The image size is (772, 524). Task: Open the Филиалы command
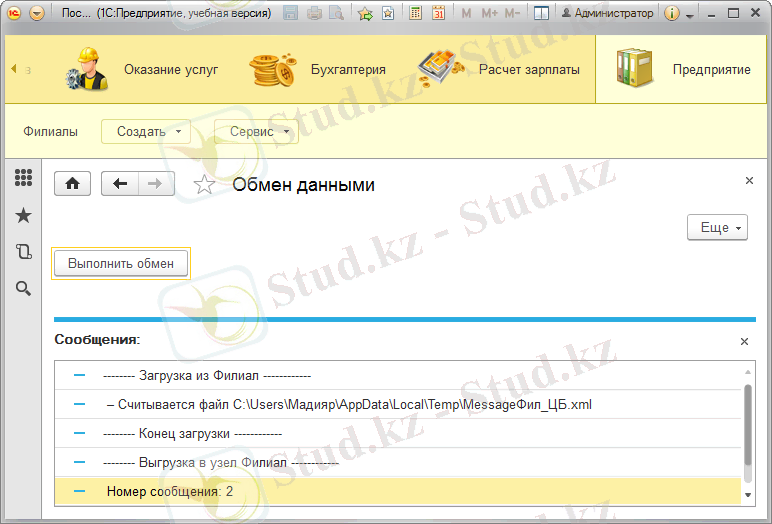[51, 131]
